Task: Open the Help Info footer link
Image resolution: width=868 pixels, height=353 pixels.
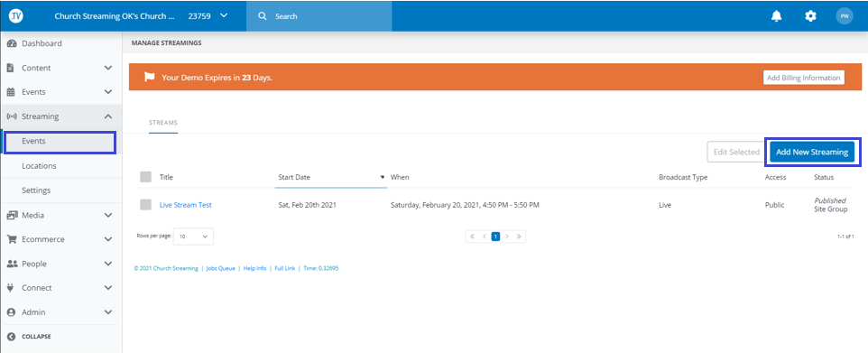Action: click(x=254, y=268)
